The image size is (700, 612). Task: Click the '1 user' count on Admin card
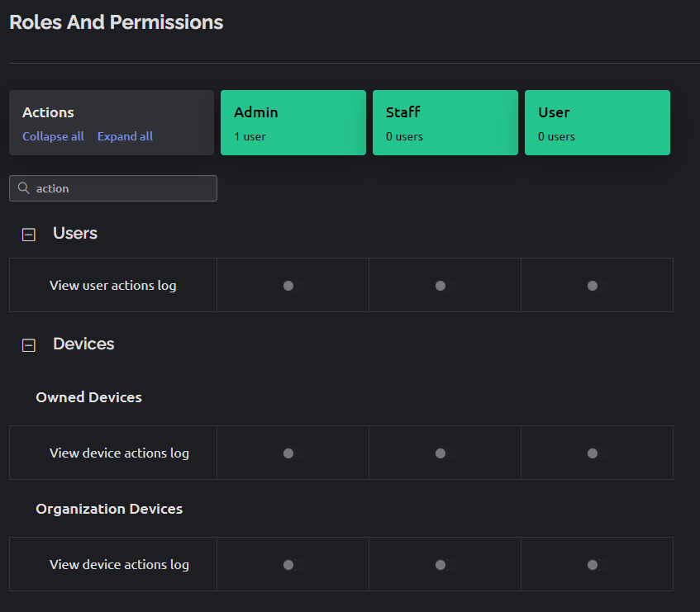click(x=250, y=136)
